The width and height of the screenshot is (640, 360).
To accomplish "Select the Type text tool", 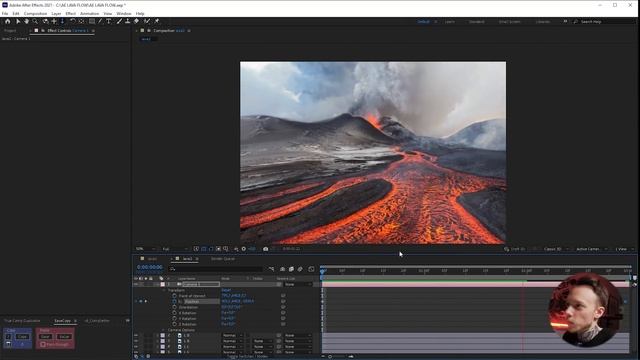I will click(109, 21).
